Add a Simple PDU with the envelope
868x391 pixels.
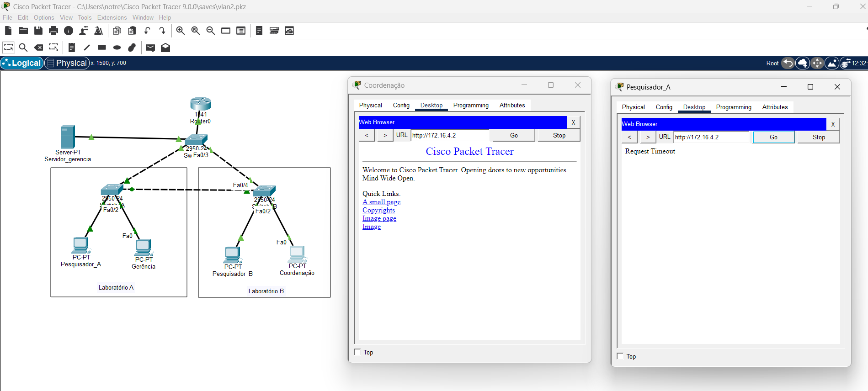150,48
